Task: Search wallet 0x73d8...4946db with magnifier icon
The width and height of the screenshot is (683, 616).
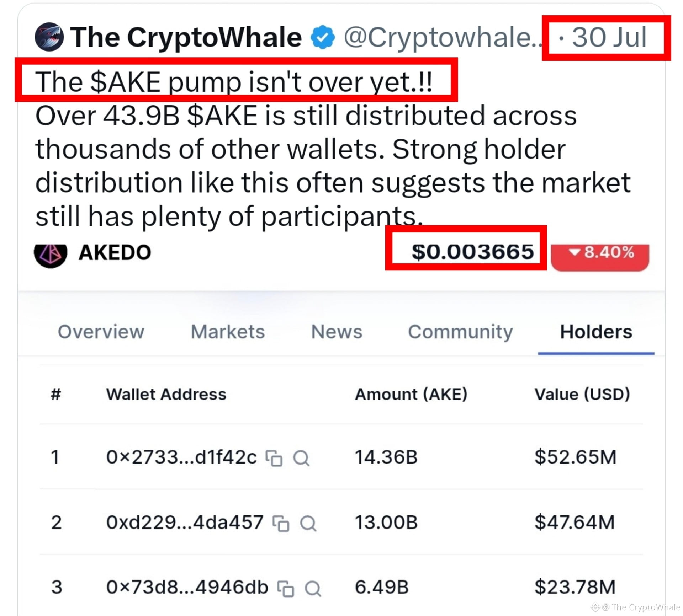Action: click(x=313, y=588)
